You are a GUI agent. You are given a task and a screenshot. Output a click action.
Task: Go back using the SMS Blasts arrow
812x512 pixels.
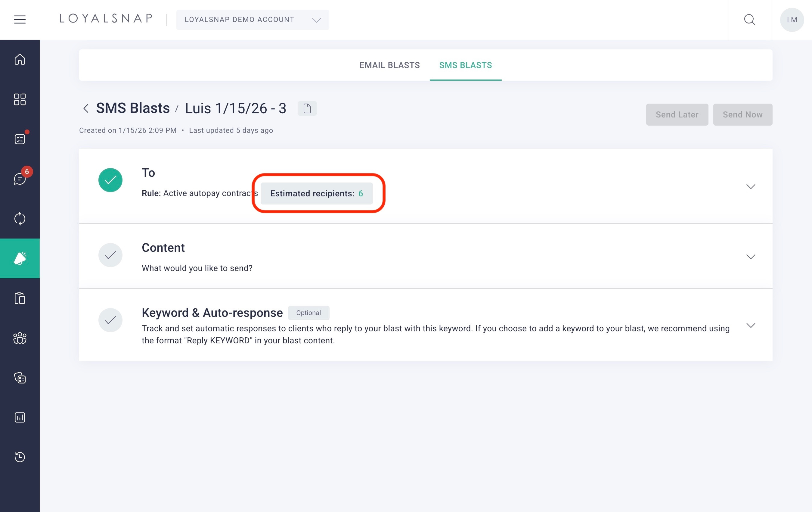(86, 108)
